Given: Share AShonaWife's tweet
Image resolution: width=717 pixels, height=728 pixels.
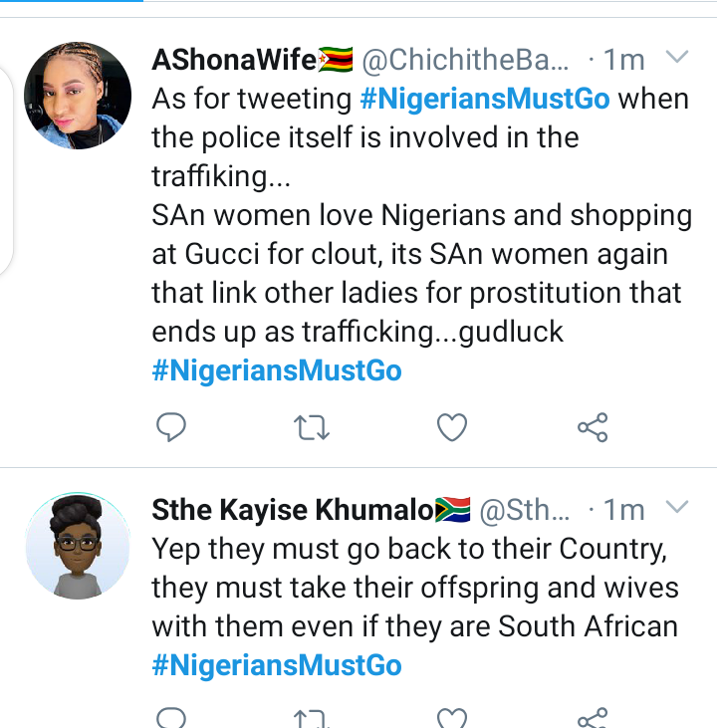Looking at the screenshot, I should click(x=593, y=428).
